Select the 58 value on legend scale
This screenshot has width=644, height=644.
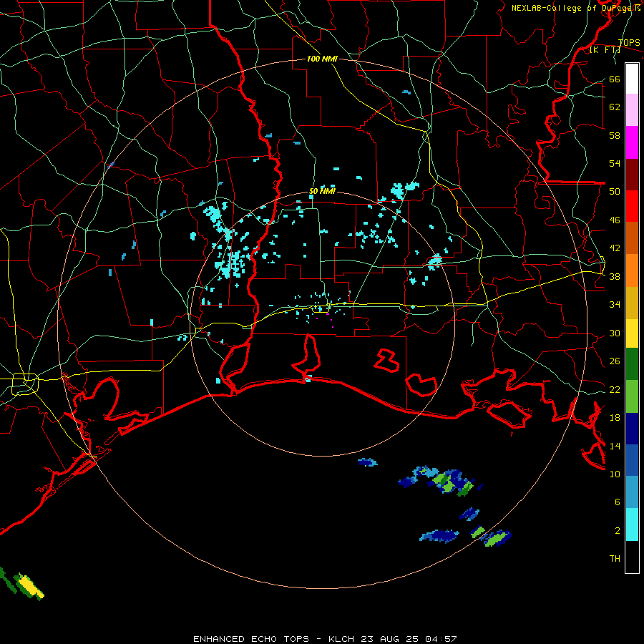click(615, 135)
